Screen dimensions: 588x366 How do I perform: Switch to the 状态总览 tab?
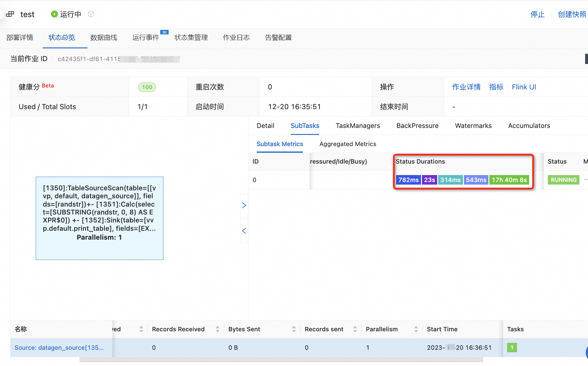coord(62,38)
